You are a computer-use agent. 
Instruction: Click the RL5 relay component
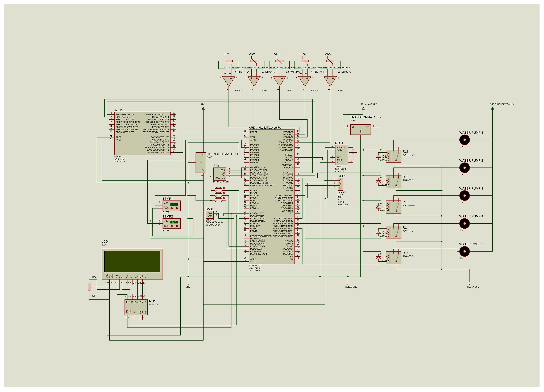(393, 258)
